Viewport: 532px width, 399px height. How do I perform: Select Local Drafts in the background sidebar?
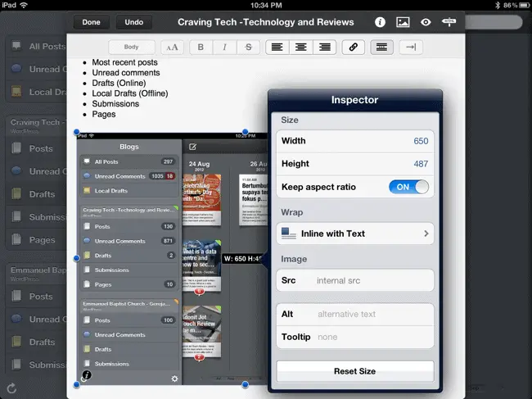tap(38, 92)
